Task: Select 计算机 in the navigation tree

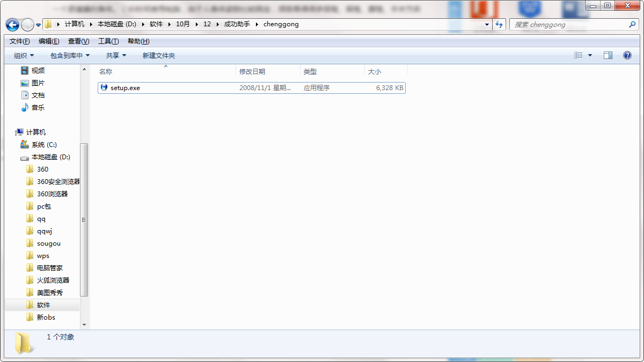Action: click(x=36, y=132)
